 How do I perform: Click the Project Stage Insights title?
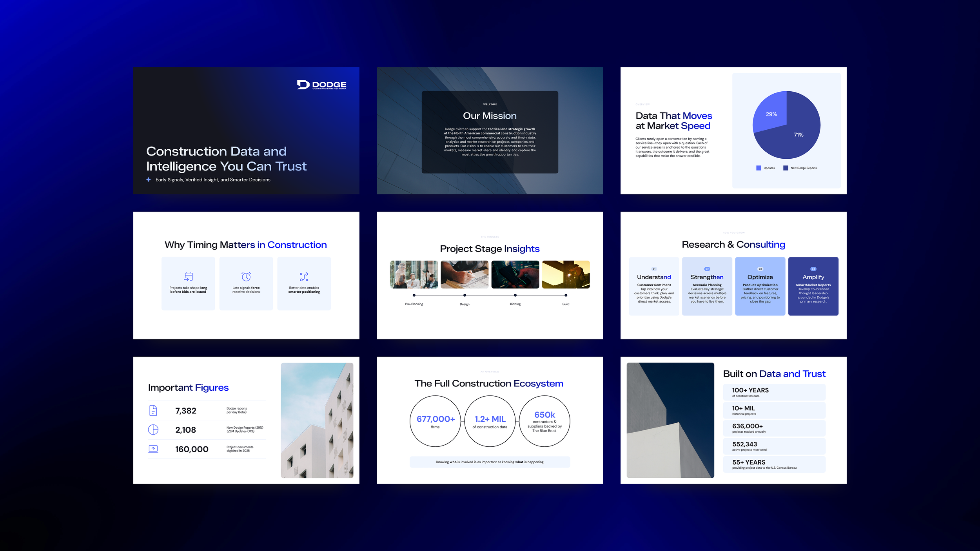coord(490,249)
